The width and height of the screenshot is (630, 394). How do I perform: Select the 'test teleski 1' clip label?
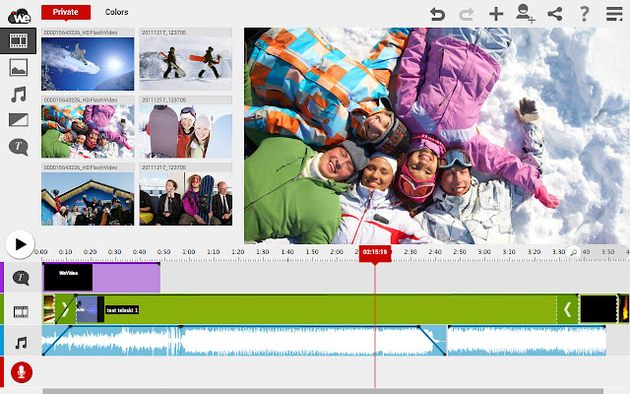(123, 310)
